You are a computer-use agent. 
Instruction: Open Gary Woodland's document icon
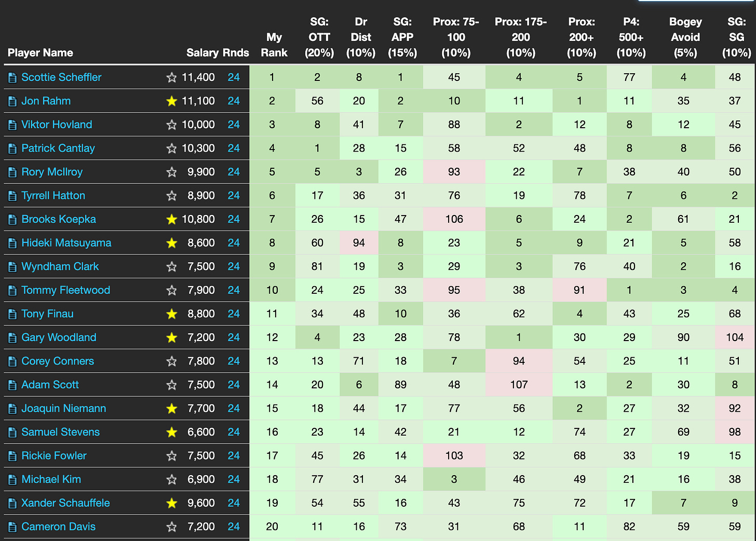point(12,338)
